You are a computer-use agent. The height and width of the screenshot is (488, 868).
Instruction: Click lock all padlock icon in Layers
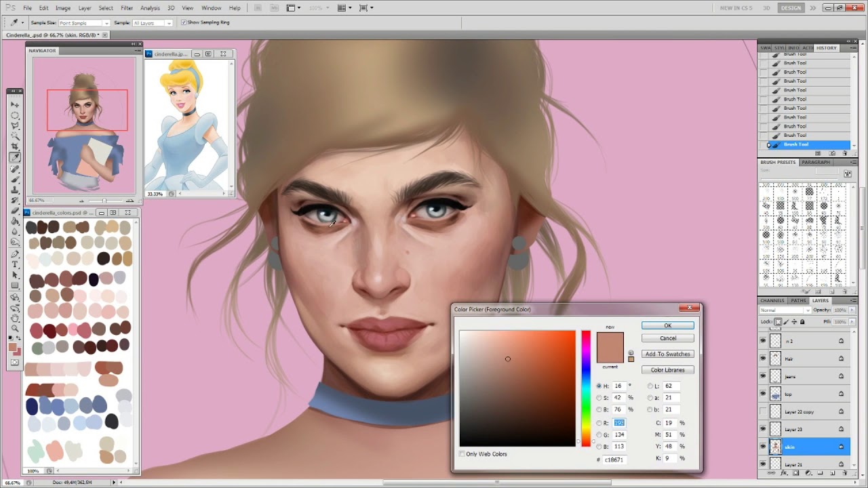pyautogui.click(x=802, y=322)
